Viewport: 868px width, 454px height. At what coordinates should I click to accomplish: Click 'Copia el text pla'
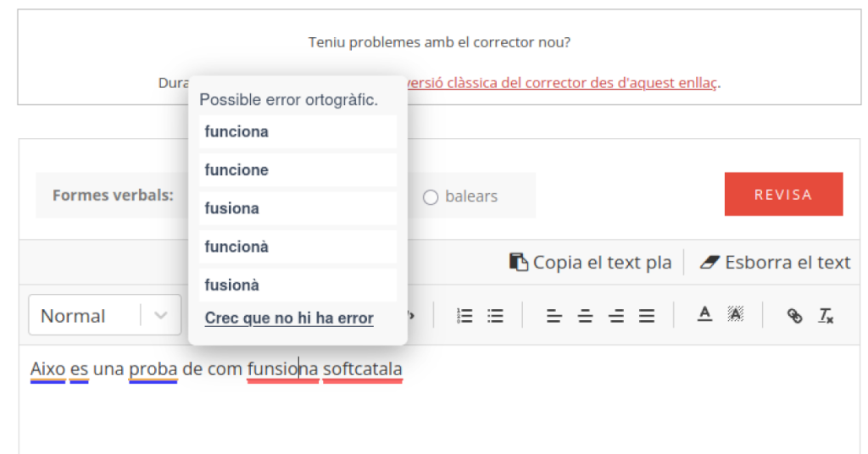click(x=591, y=263)
